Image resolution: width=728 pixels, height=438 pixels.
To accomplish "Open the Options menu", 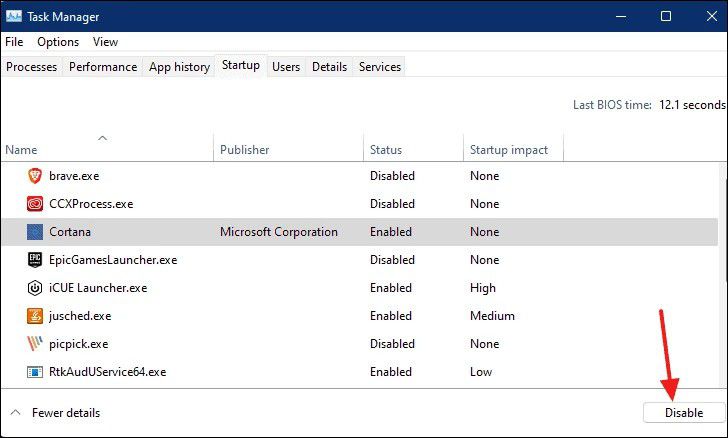I will [x=58, y=42].
